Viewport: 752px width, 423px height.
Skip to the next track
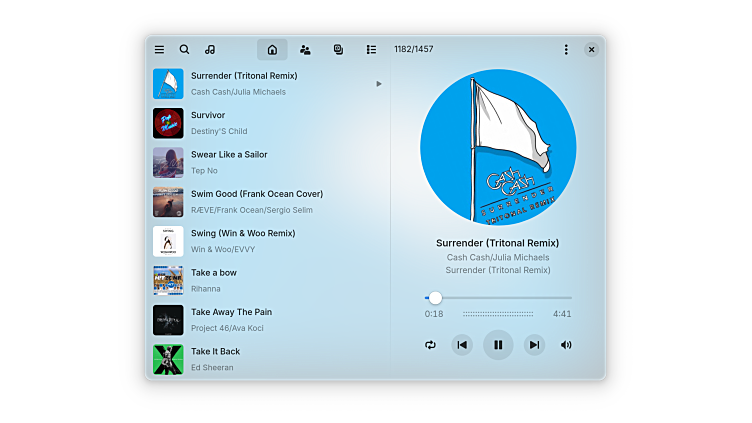534,345
